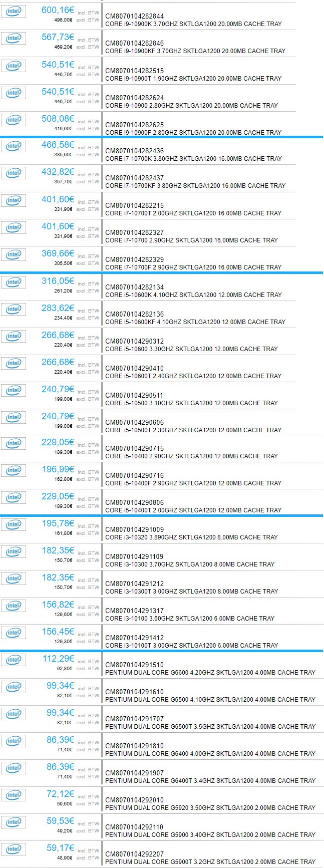Click the 283,62€ price
324x868 pixels.
point(58,308)
